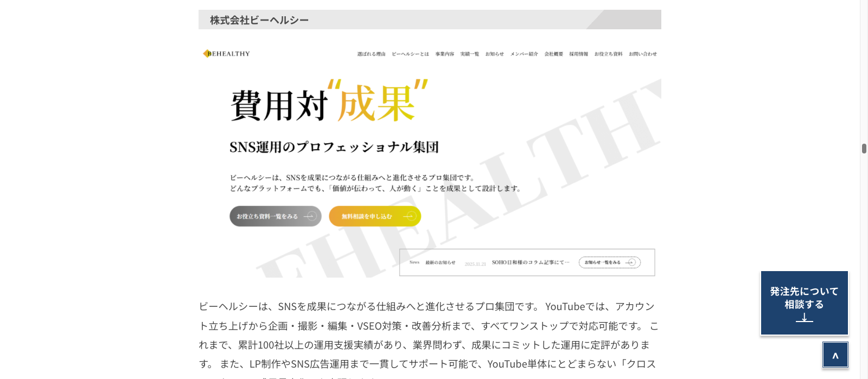Click the お知らせ一覧をみる dashed button
Image resolution: width=868 pixels, height=379 pixels.
610,262
